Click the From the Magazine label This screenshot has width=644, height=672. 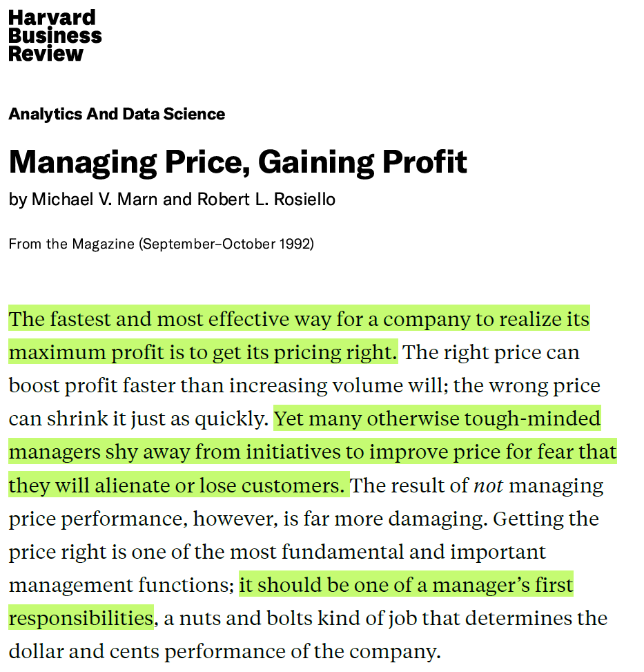pos(71,244)
